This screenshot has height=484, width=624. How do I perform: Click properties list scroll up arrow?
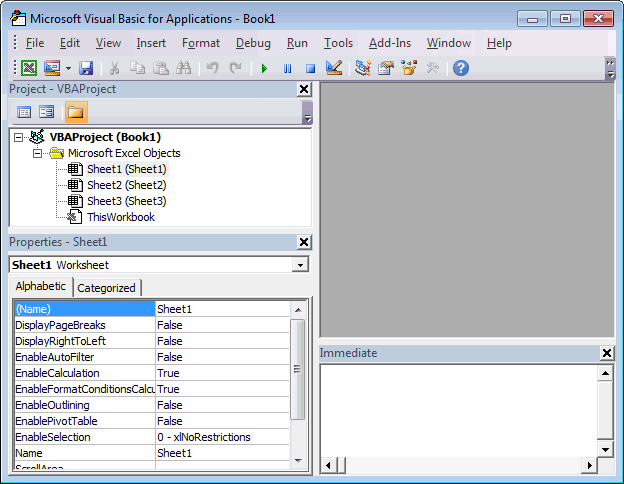pos(298,310)
